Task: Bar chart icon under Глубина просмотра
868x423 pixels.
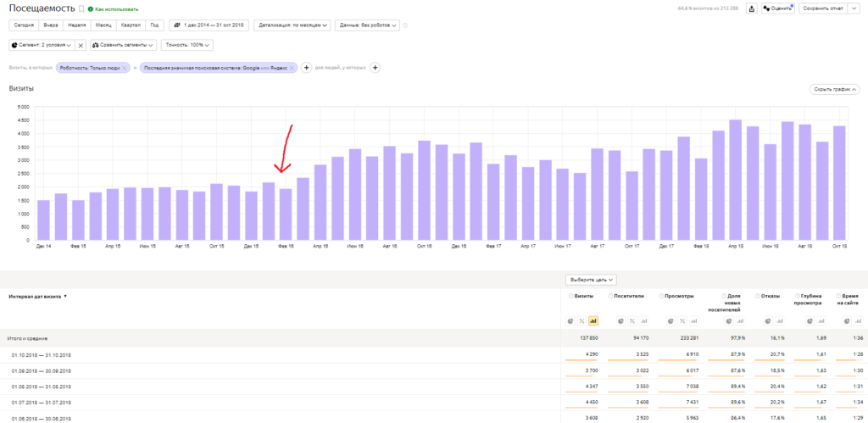Action: pos(821,321)
